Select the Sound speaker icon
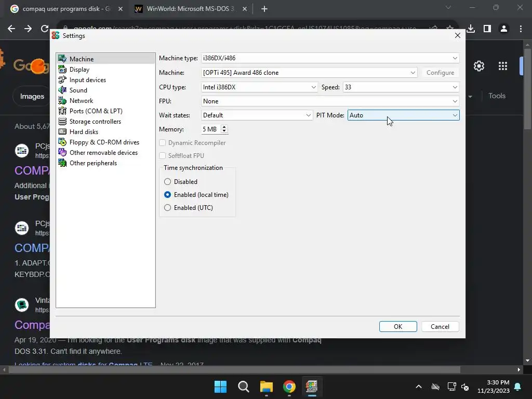The height and width of the screenshot is (399, 532). coord(62,90)
